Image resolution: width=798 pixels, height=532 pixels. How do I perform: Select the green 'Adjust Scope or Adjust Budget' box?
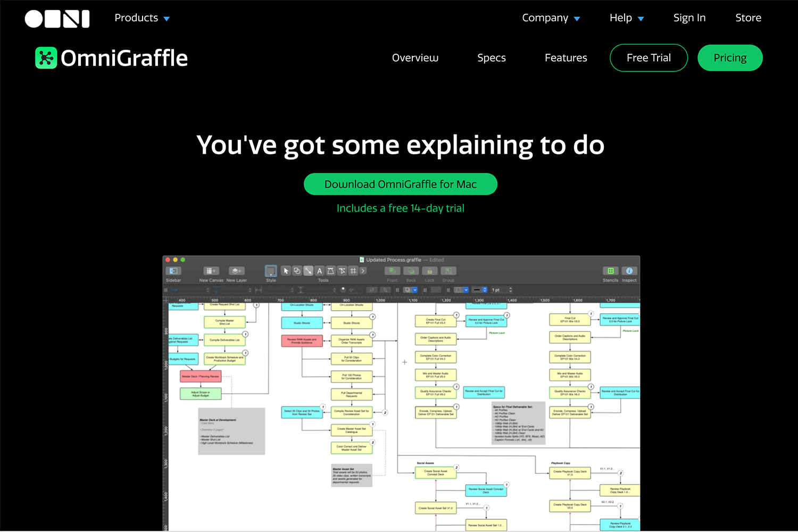pyautogui.click(x=201, y=394)
